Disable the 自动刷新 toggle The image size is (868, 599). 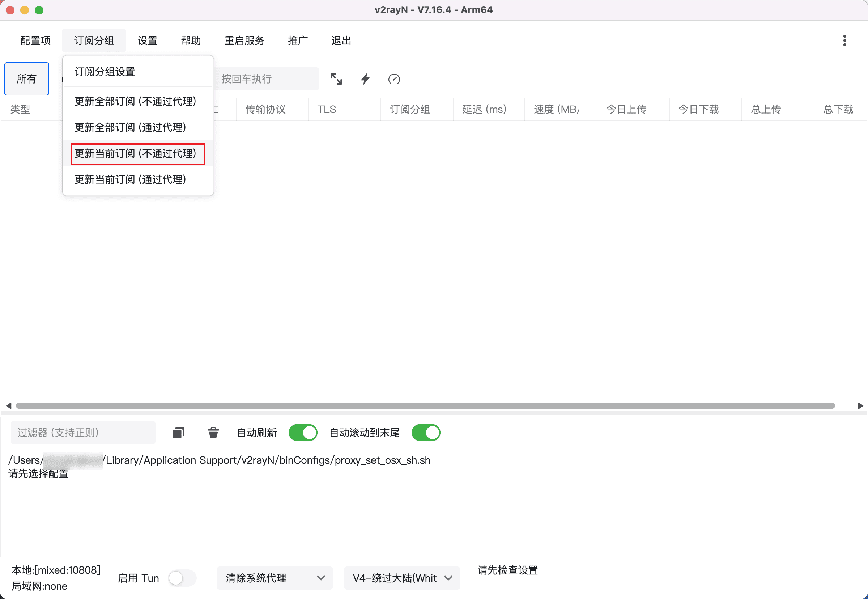tap(303, 433)
